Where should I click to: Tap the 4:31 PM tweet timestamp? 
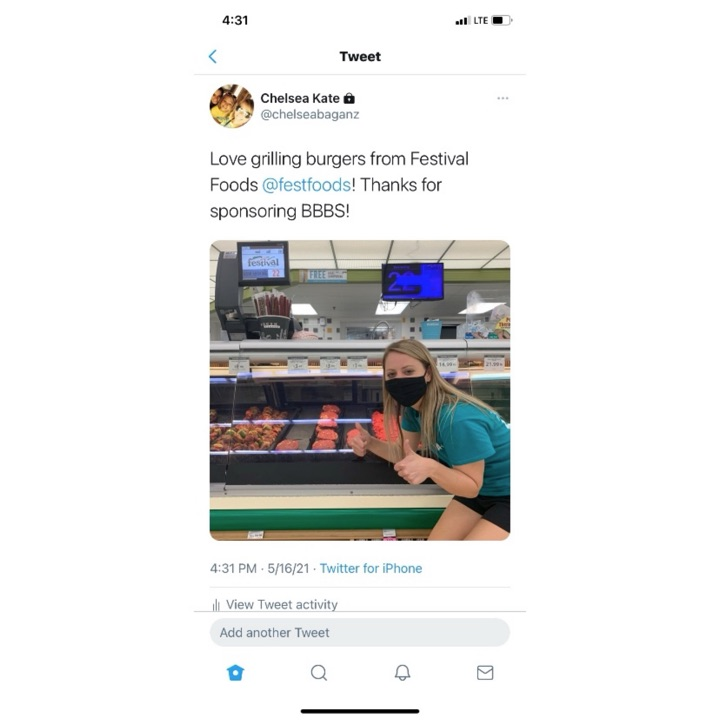233,568
